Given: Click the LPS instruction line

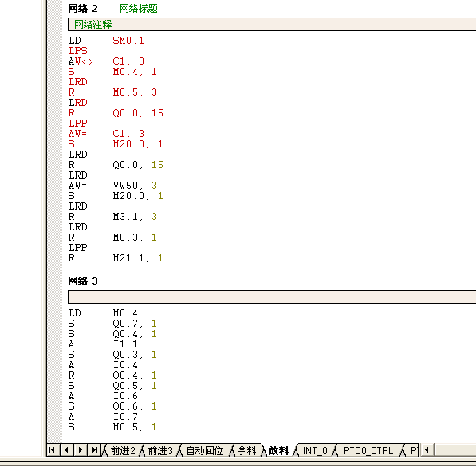Looking at the screenshot, I should click(77, 51).
